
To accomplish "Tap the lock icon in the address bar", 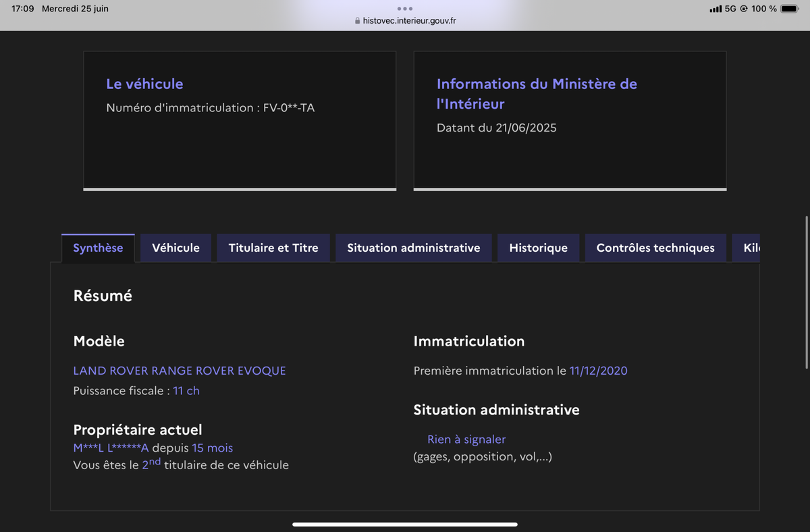I will 358,21.
